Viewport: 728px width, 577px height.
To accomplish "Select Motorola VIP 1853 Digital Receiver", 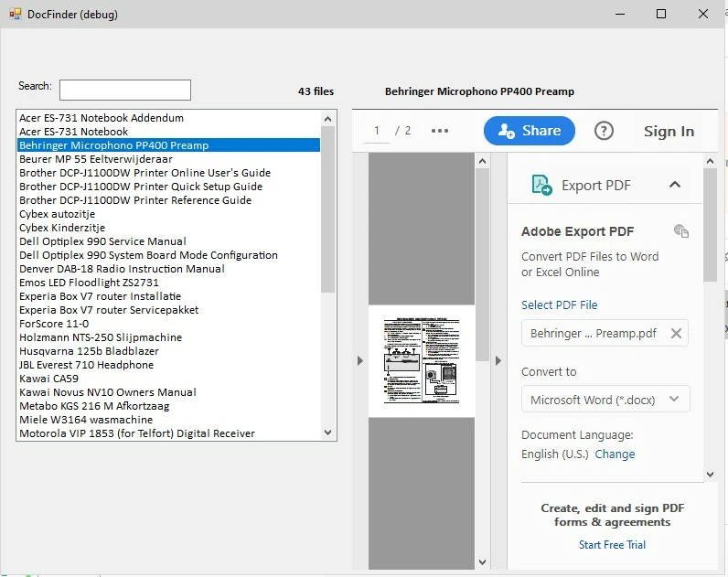I will pyautogui.click(x=168, y=433).
